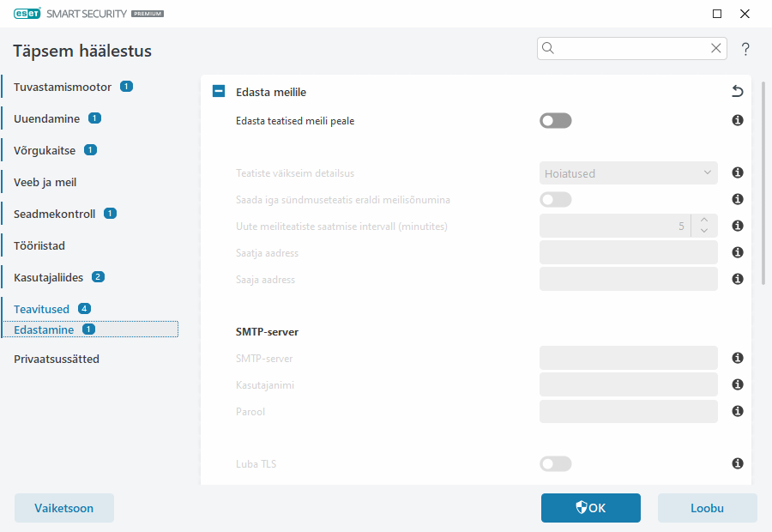The width and height of the screenshot is (772, 532).
Task: Click the info icon for the SMTP-server field
Action: point(737,358)
